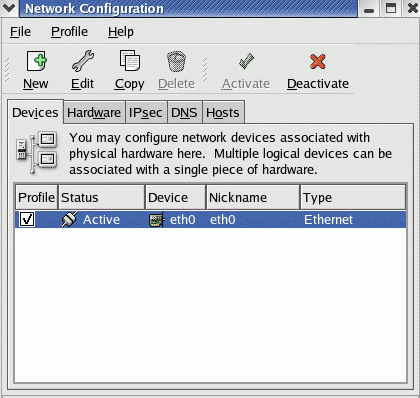Switch to the IPsec tab
This screenshot has width=420, height=398.
pos(146,113)
